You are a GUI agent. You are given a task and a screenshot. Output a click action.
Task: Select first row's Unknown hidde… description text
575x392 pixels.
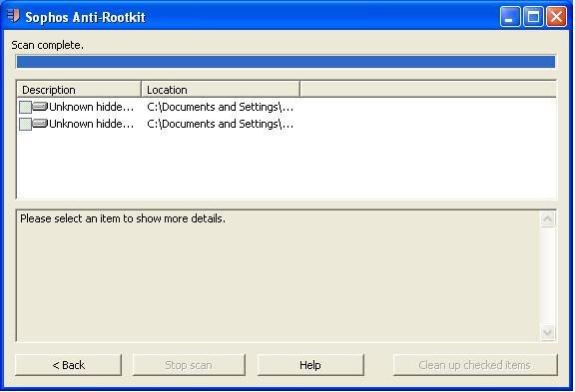click(x=91, y=107)
